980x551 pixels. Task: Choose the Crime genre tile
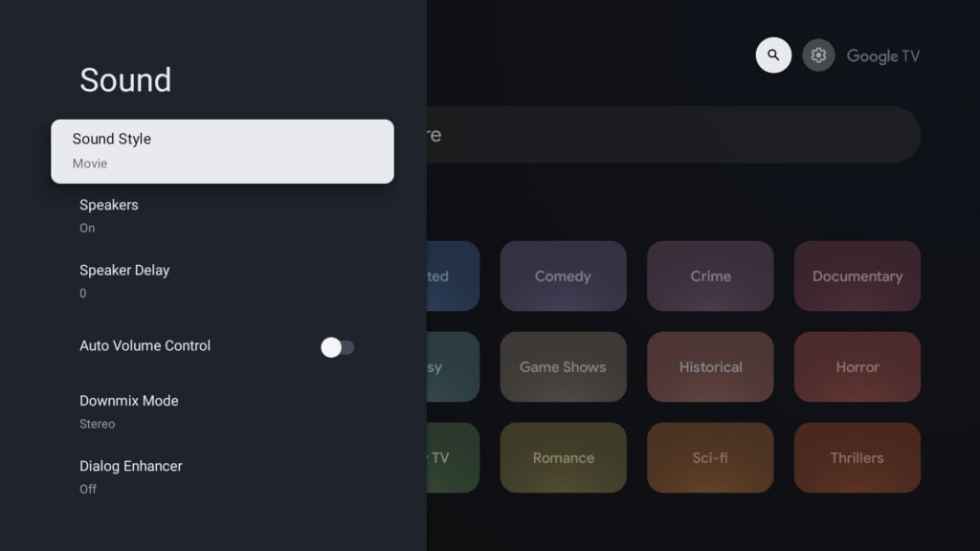[x=710, y=276]
